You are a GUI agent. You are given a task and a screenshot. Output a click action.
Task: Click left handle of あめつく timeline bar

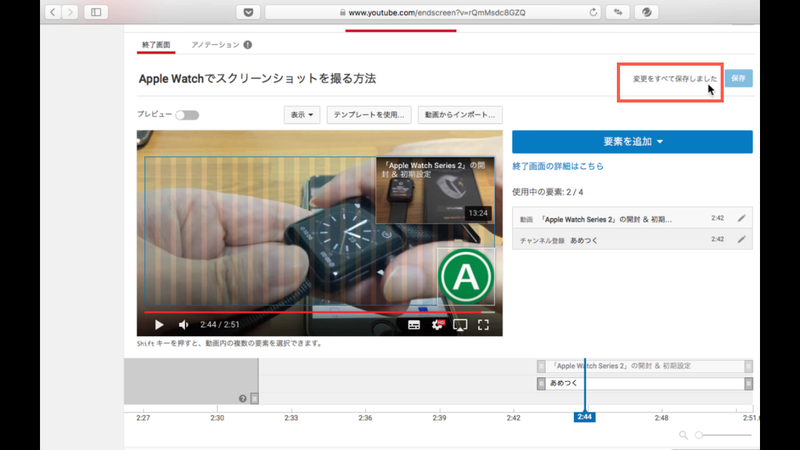point(541,383)
